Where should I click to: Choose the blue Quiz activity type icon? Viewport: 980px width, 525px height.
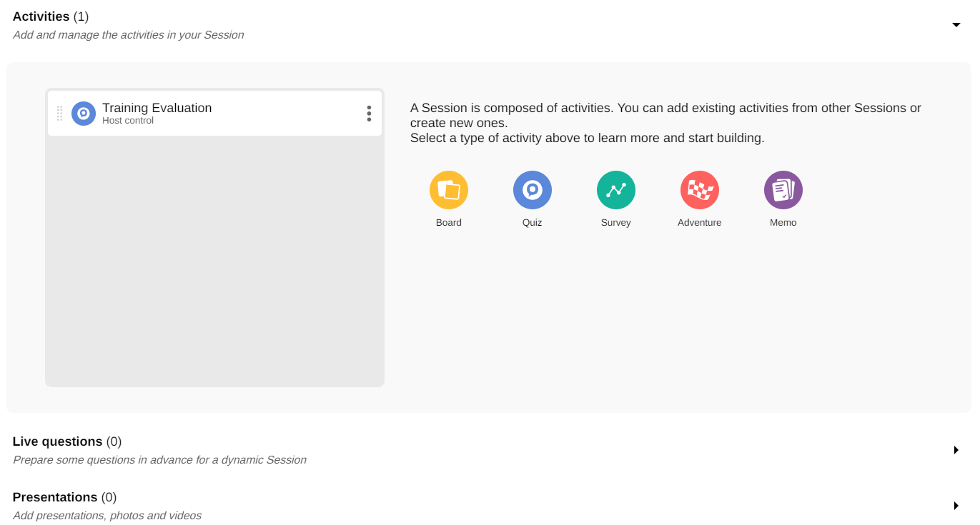point(533,190)
